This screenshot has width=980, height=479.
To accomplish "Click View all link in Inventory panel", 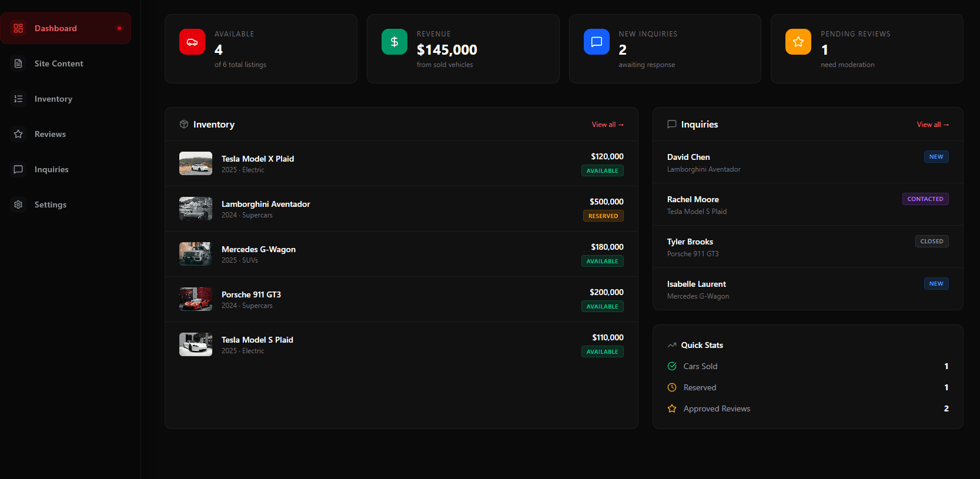I will coord(607,125).
